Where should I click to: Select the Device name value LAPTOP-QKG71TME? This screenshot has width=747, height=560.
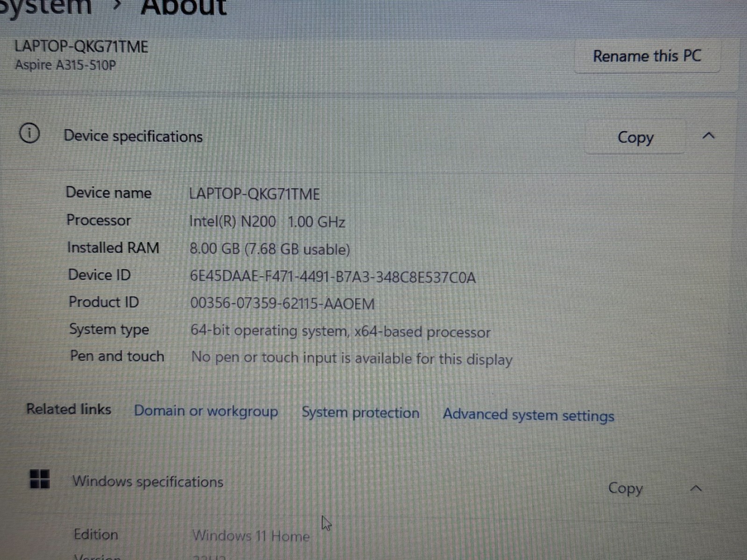[x=254, y=194]
